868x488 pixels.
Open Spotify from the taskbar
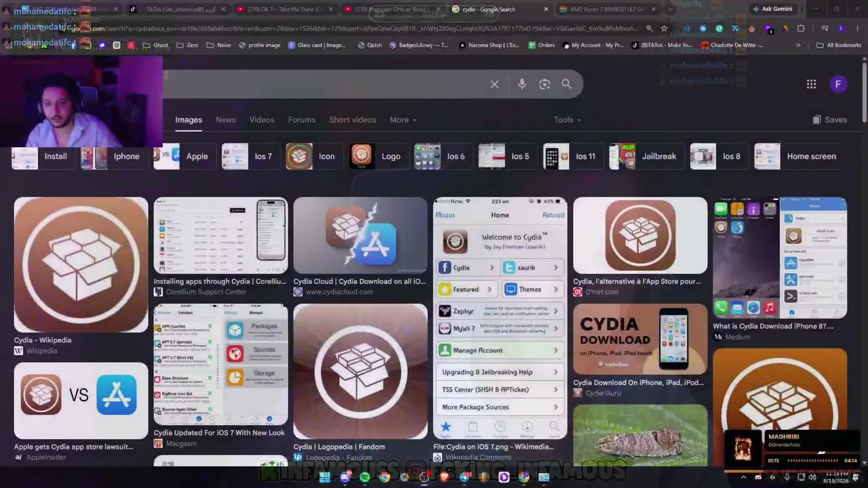click(365, 478)
